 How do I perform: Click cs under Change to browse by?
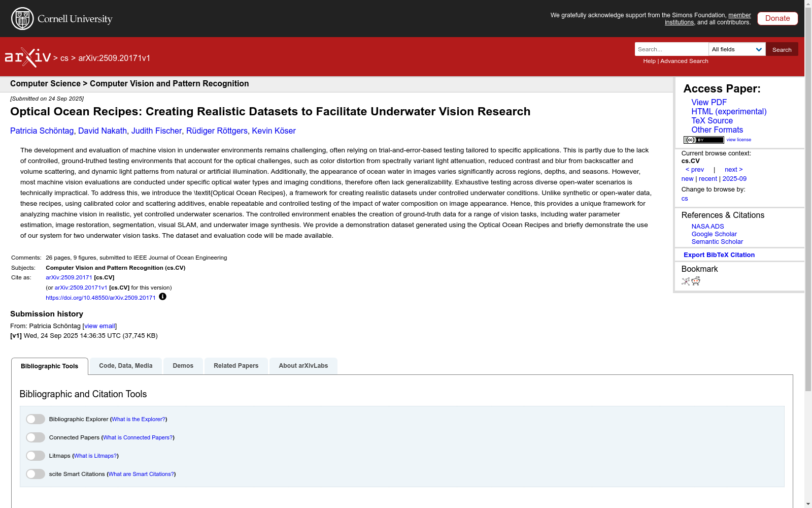(685, 199)
